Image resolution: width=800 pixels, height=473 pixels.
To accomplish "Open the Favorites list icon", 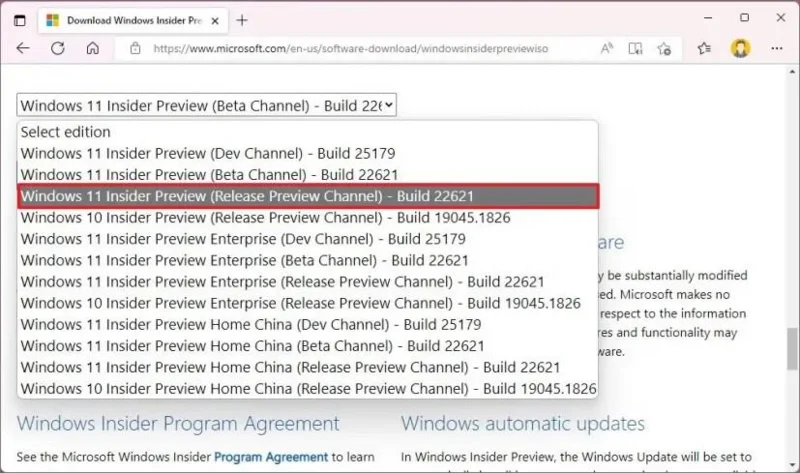I will point(704,48).
